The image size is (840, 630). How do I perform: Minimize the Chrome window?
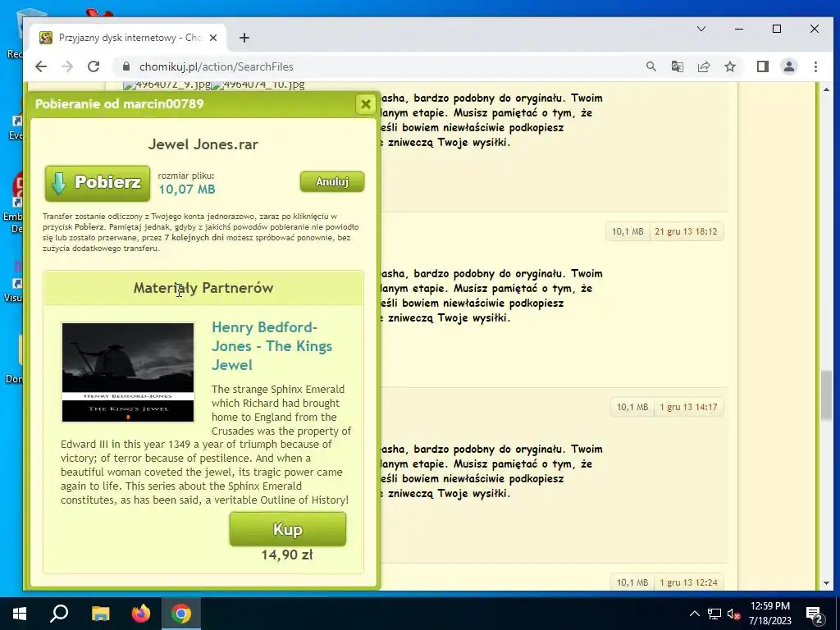click(739, 29)
